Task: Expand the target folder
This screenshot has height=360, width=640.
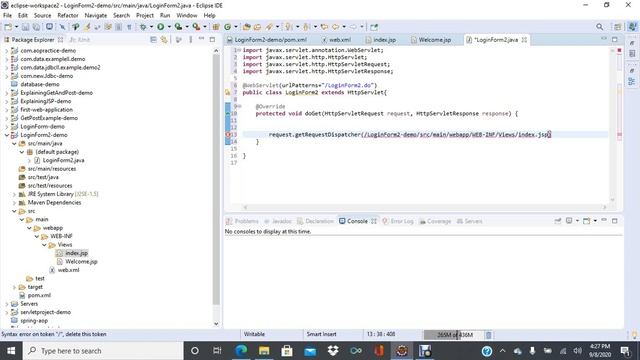Action: click(x=14, y=287)
